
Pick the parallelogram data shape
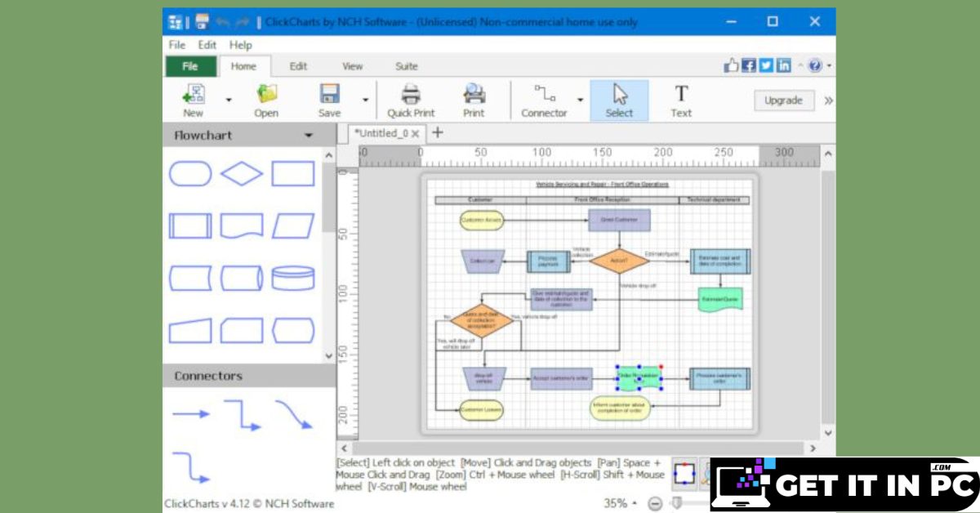coord(293,225)
